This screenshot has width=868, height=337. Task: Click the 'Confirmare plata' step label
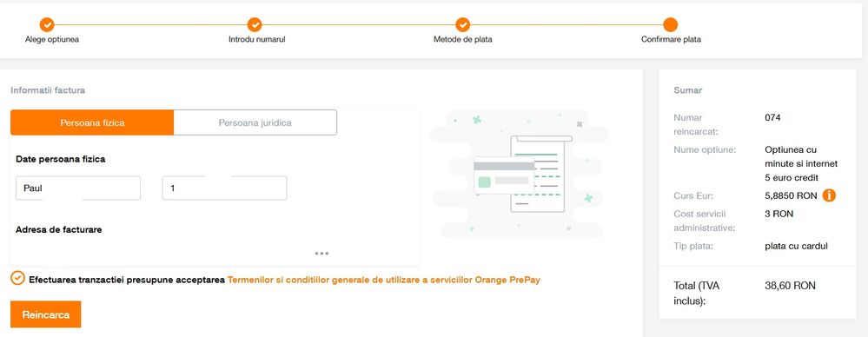click(671, 40)
